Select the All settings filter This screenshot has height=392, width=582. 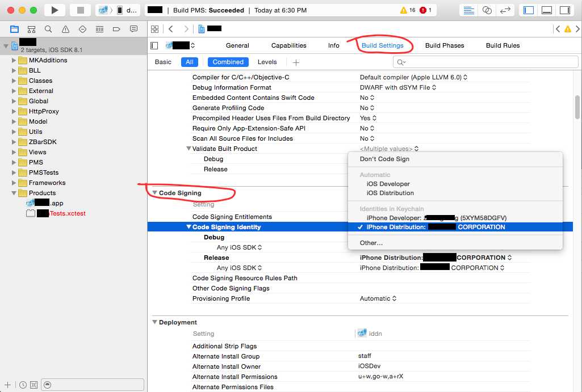click(190, 62)
